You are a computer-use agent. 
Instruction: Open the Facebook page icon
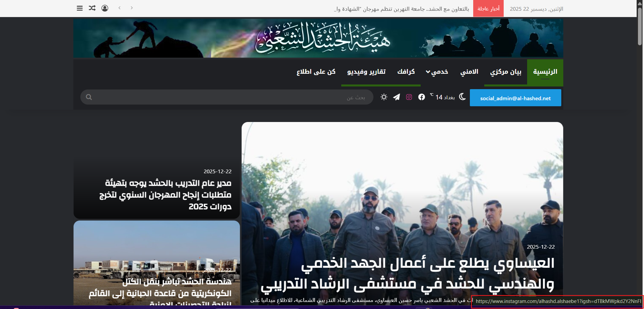point(422,97)
